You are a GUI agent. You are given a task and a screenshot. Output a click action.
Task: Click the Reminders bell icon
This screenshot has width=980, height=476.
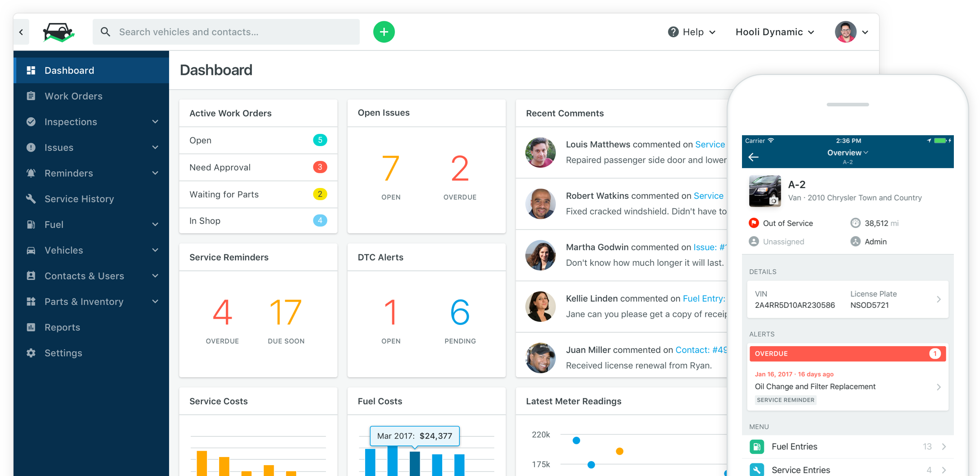coord(31,173)
